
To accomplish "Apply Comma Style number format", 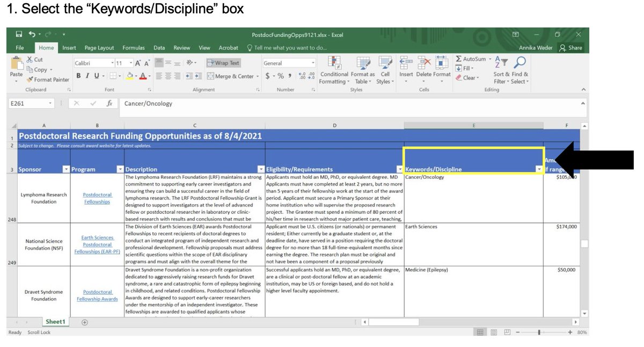I will pyautogui.click(x=290, y=76).
